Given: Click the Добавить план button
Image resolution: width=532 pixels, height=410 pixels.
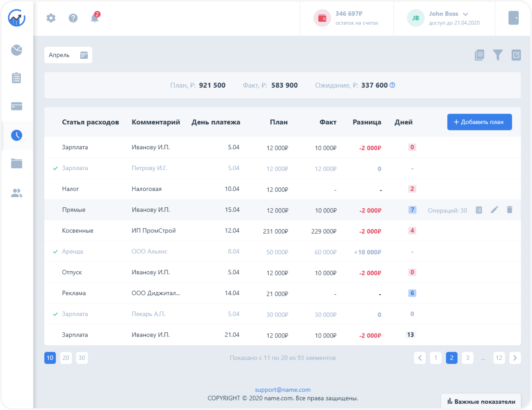Looking at the screenshot, I should [479, 122].
